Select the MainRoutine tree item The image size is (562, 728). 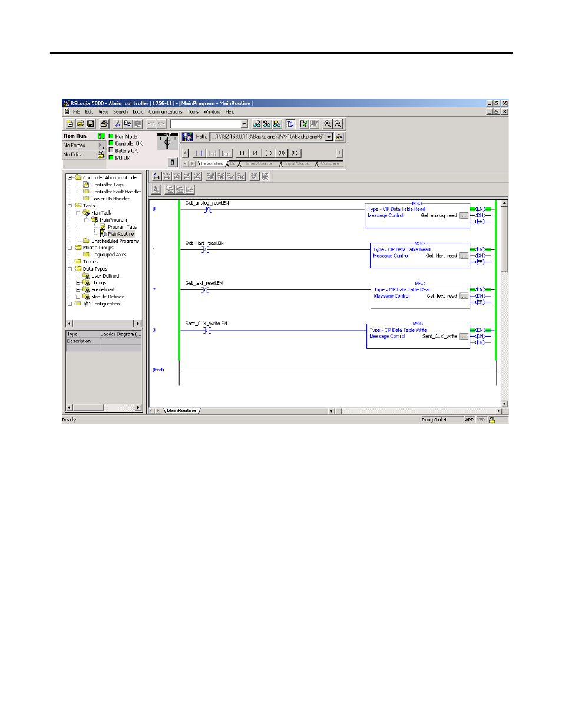[121, 234]
